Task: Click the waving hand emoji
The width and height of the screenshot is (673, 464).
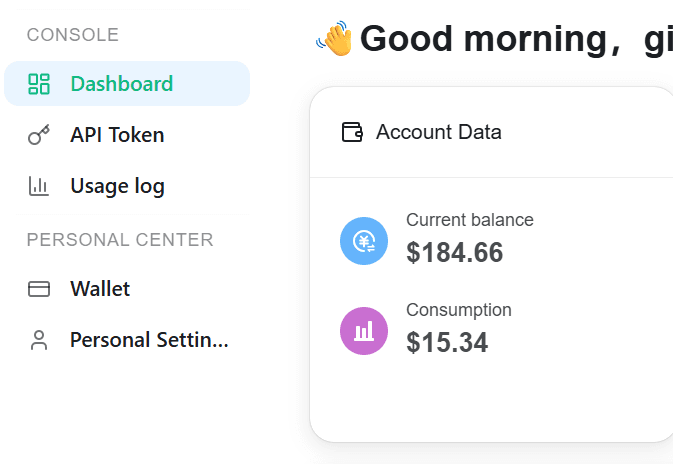Action: [x=334, y=38]
